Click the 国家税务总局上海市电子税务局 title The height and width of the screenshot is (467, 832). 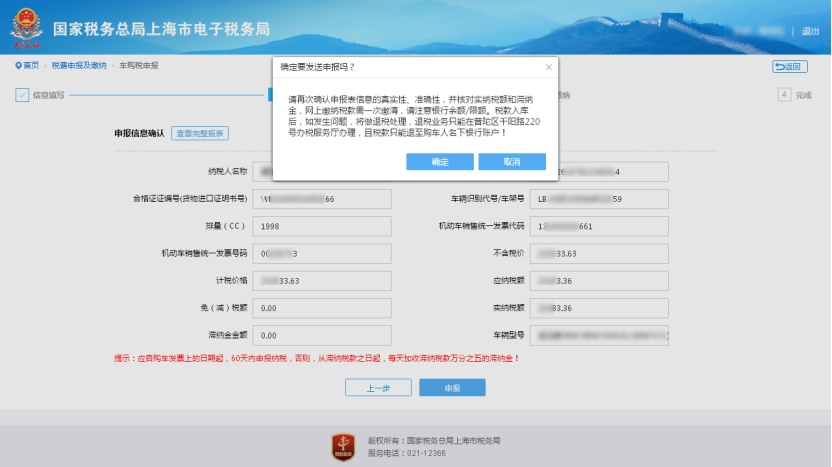click(x=161, y=29)
